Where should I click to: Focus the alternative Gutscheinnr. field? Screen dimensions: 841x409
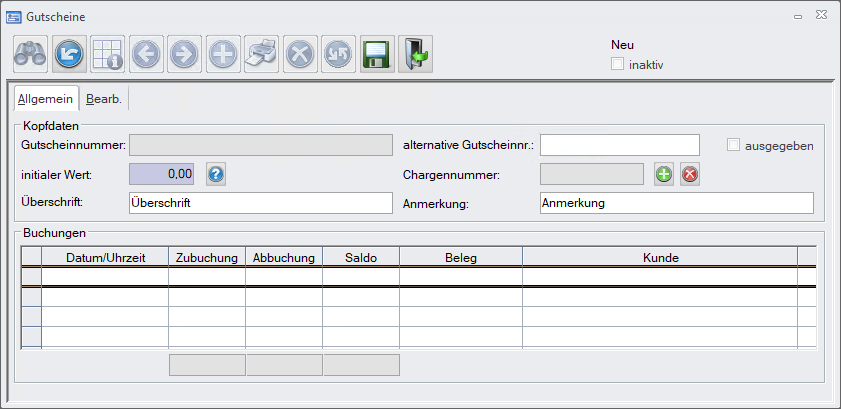[620, 145]
